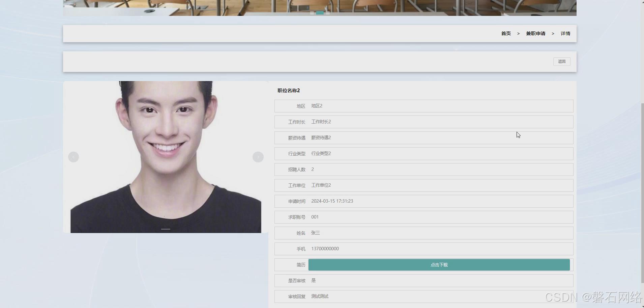The height and width of the screenshot is (308, 644).
Task: Click the 审核回复 value 测试测试
Action: pos(320,297)
